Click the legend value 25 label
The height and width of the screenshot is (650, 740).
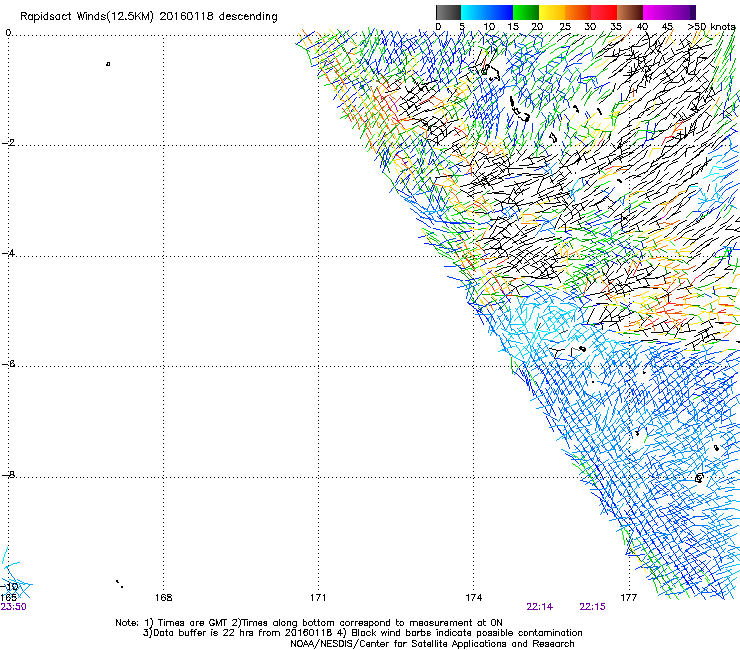pos(565,27)
